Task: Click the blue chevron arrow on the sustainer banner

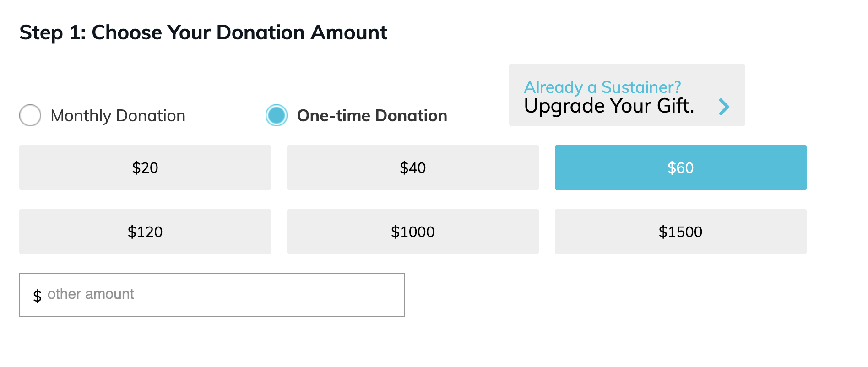Action: [724, 107]
